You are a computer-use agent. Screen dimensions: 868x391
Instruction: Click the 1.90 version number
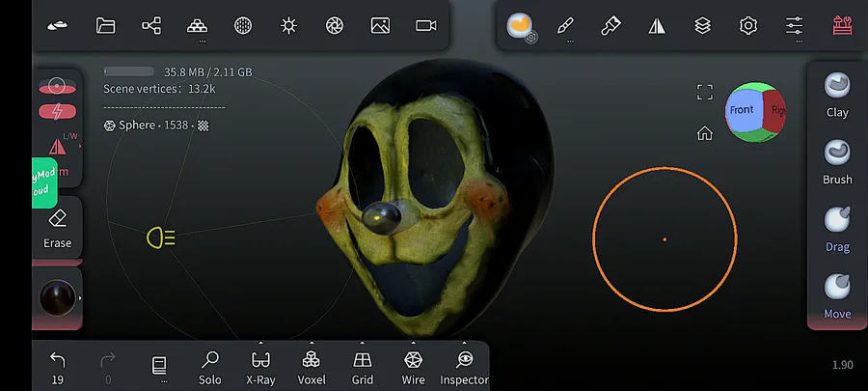843,365
